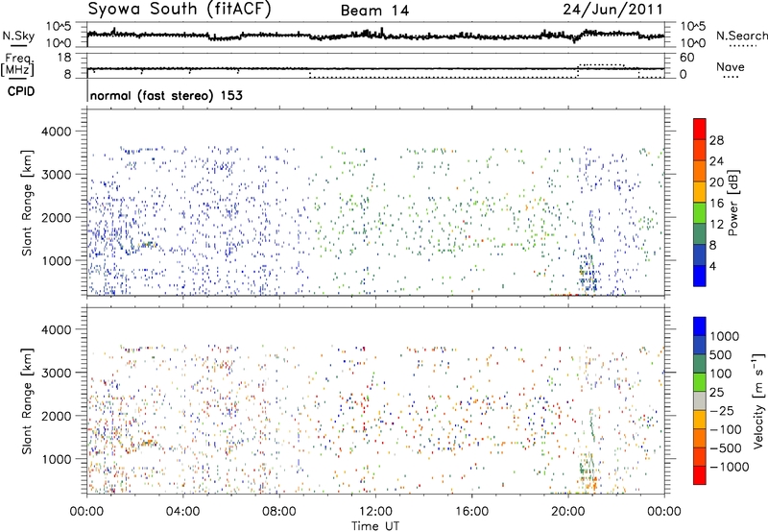Pick the gray segment of the Velocity color bar

pyautogui.click(x=700, y=400)
